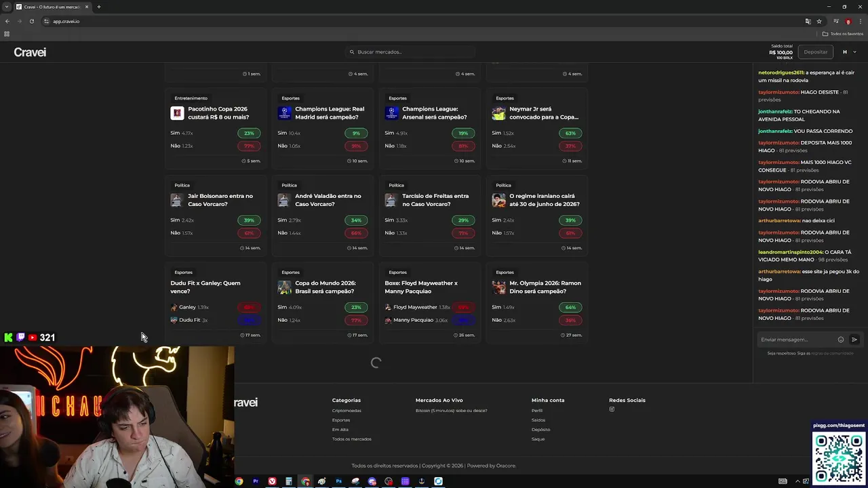This screenshot has height=488, width=868.
Task: Click the Depositar button
Action: point(816,52)
